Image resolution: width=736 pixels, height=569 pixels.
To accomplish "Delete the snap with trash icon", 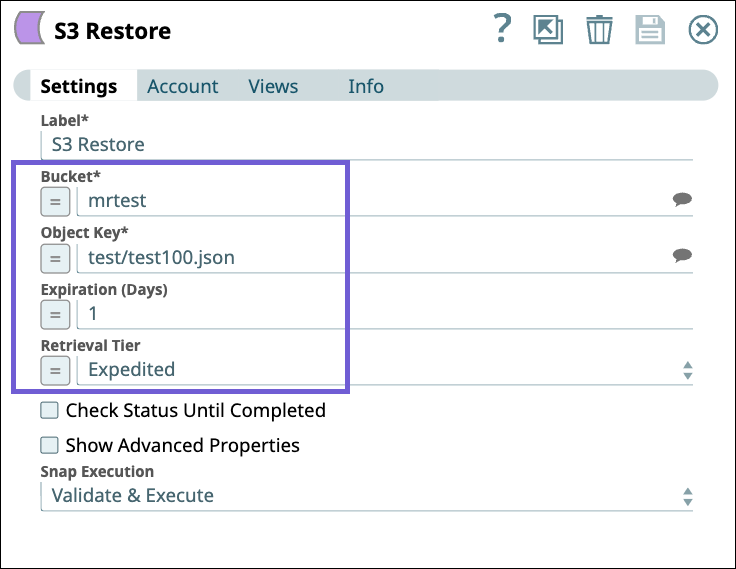I will click(x=599, y=30).
